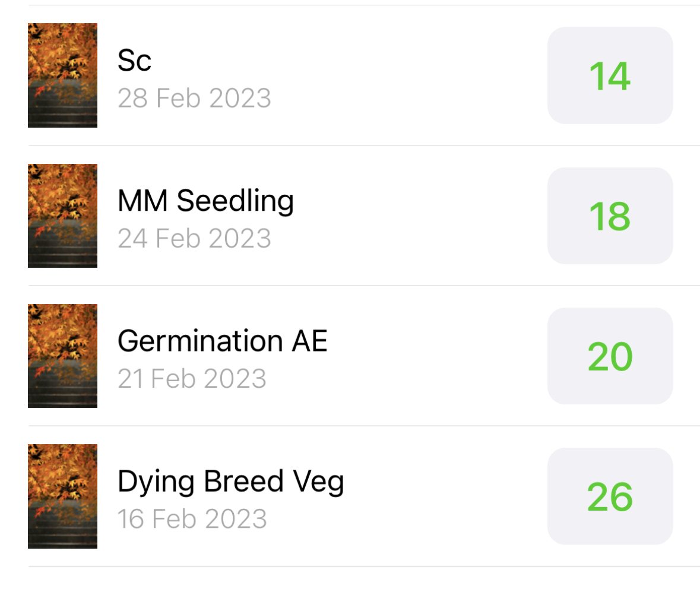The height and width of the screenshot is (592, 700).
Task: Select the Dying Breed Veg title
Action: [x=230, y=482]
